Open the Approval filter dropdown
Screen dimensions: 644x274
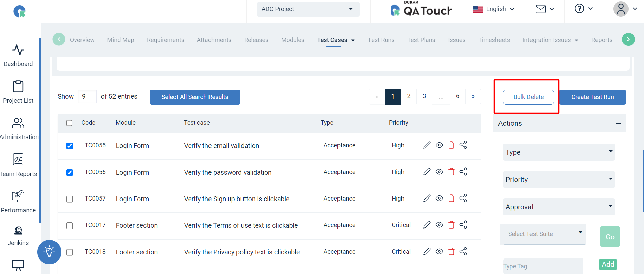click(559, 207)
